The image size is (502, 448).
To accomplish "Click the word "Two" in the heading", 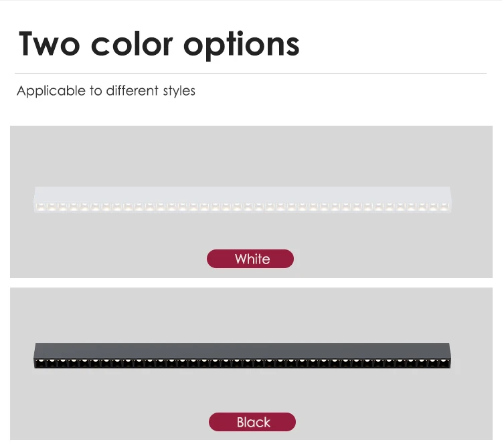I will coord(49,43).
